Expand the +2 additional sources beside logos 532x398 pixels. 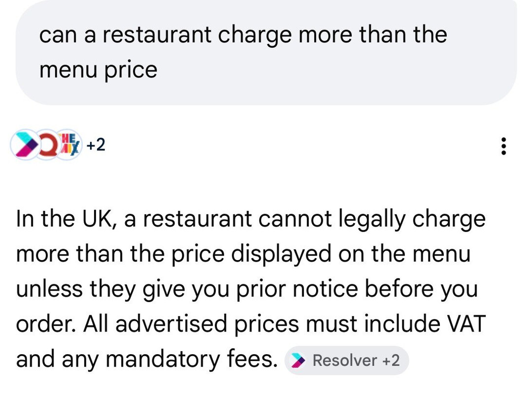pos(96,145)
